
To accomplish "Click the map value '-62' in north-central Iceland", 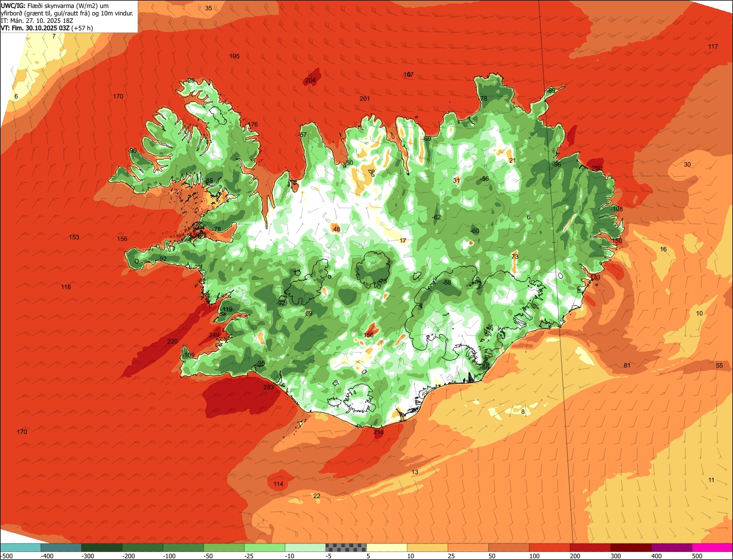I will [x=436, y=217].
